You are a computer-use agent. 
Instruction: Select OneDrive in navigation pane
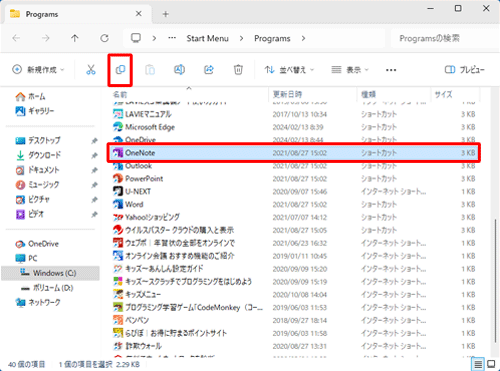point(37,244)
